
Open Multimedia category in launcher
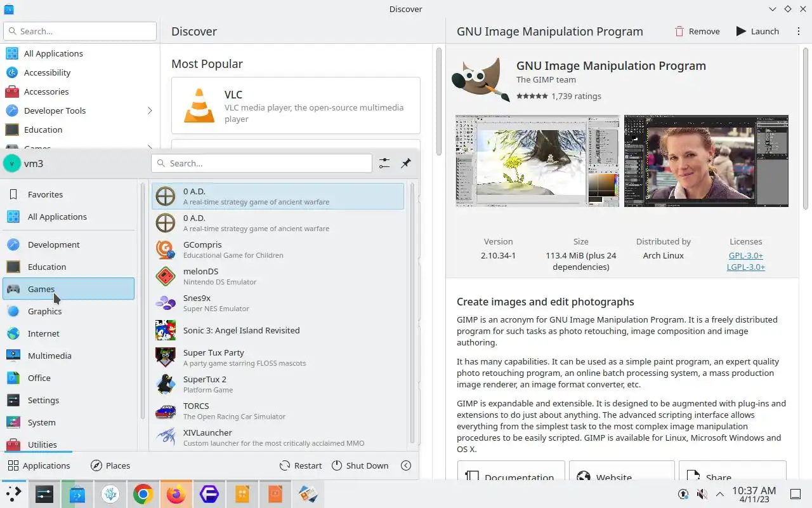[69, 356]
